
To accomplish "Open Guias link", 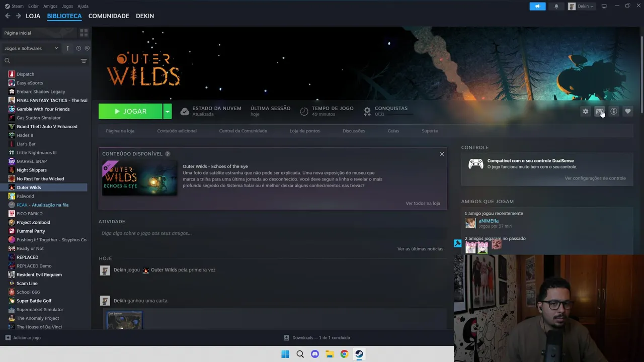I will click(x=393, y=131).
